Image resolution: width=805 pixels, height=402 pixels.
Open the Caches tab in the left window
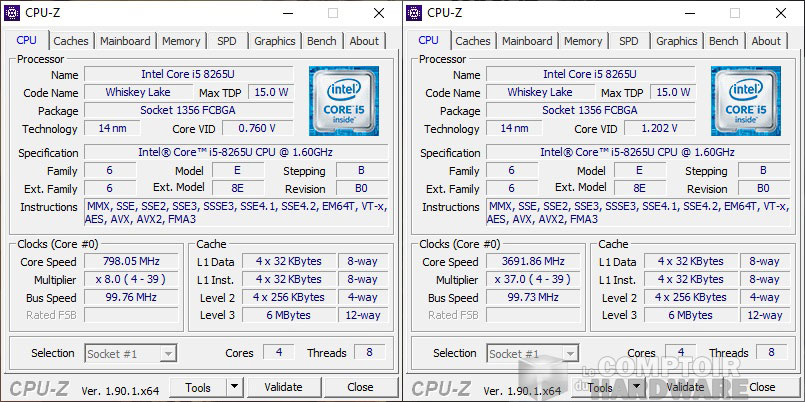click(x=71, y=41)
